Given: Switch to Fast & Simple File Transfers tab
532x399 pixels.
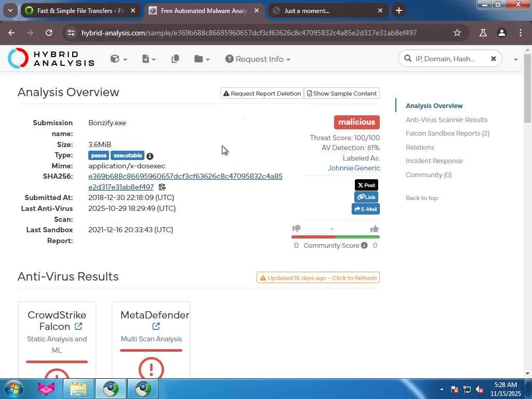Looking at the screenshot, I should 81,11.
